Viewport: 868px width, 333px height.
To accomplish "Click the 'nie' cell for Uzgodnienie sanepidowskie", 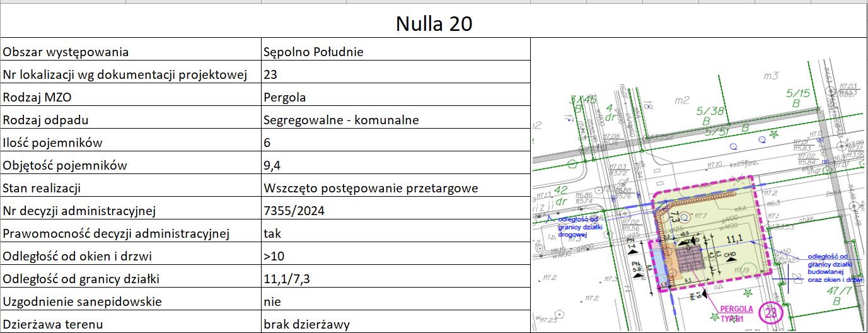I will (395, 301).
